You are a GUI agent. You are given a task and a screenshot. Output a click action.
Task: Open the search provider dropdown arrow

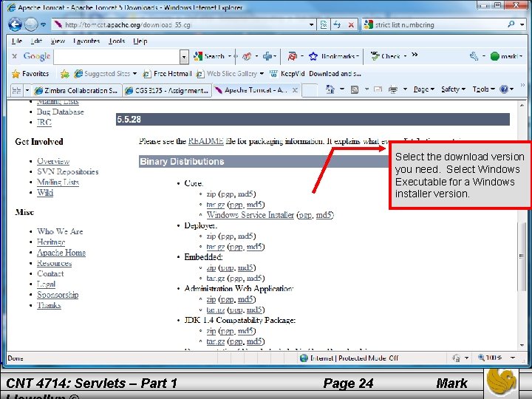click(522, 25)
